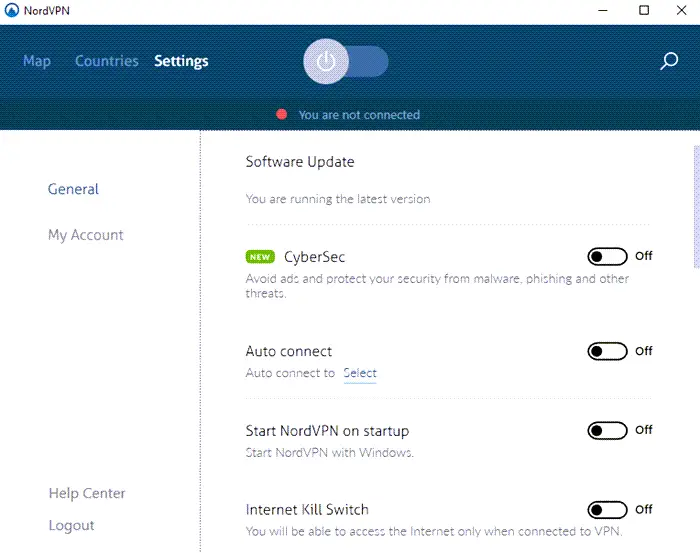700x553 pixels.
Task: Click Logout in the sidebar
Action: (71, 525)
